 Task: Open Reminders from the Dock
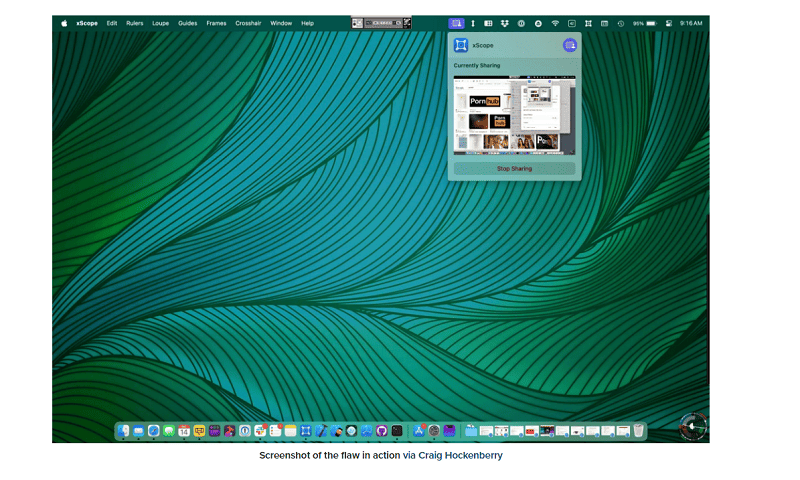276,431
